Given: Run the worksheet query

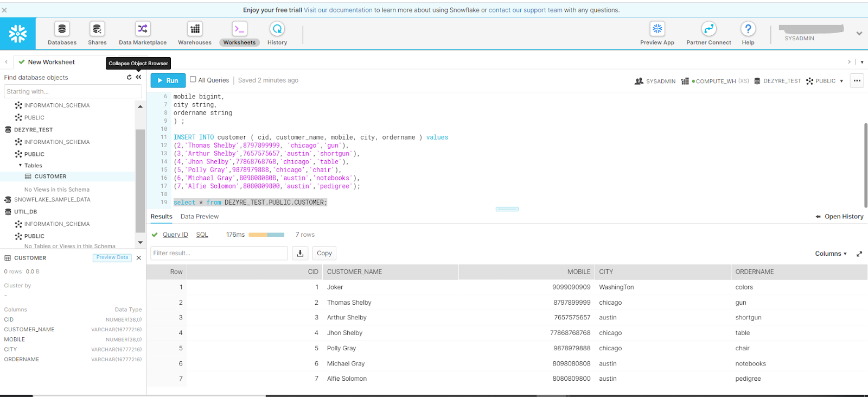Looking at the screenshot, I should click(x=168, y=80).
